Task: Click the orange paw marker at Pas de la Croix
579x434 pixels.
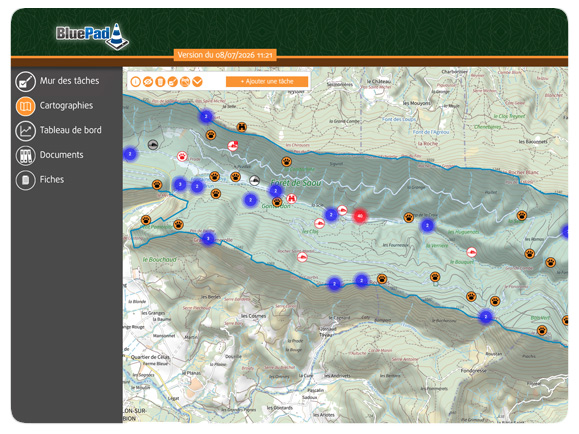Action: tap(408, 218)
